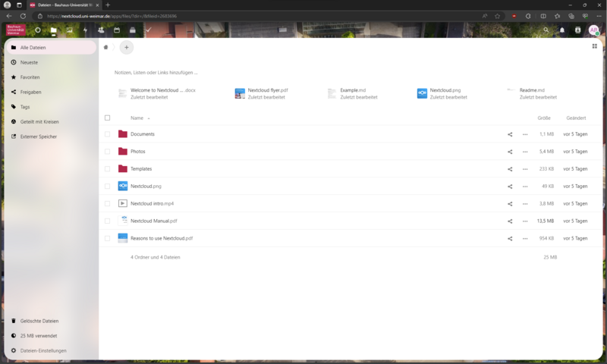607x364 pixels.
Task: Select Alle Dateien in the sidebar
Action: coord(51,47)
